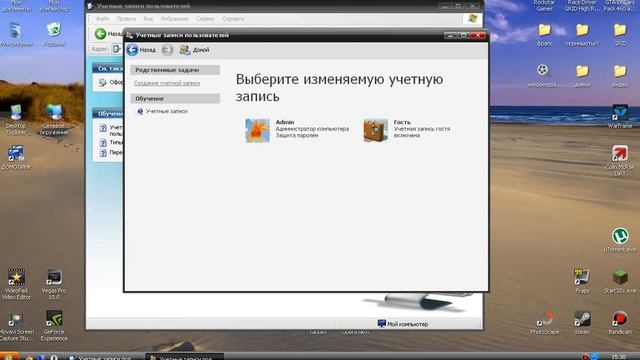Open Файл menu in background window
Image resolution: width=640 pixels, height=360 pixels.
(x=102, y=19)
